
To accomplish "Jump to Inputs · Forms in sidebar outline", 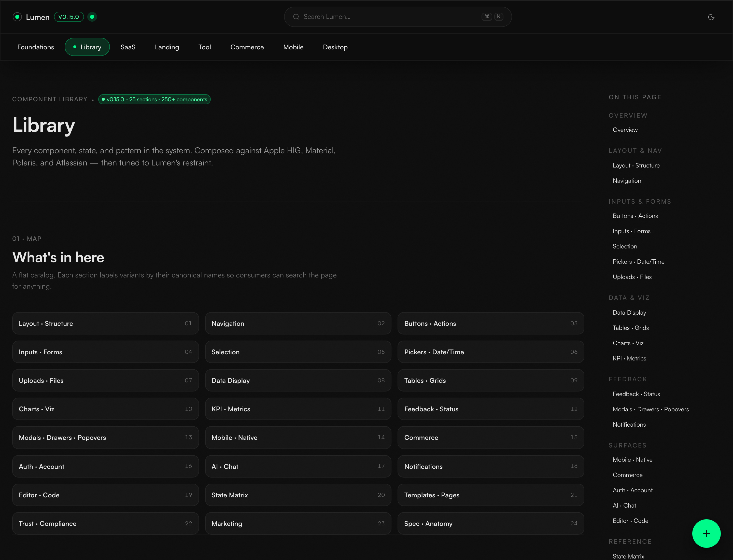I will [631, 231].
